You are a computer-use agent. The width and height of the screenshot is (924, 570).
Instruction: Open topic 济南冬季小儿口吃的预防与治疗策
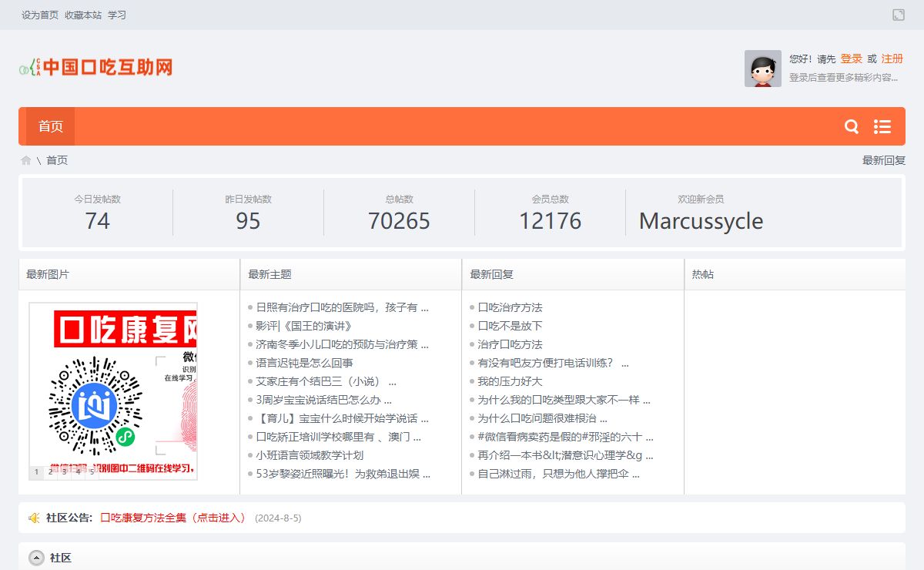point(342,344)
